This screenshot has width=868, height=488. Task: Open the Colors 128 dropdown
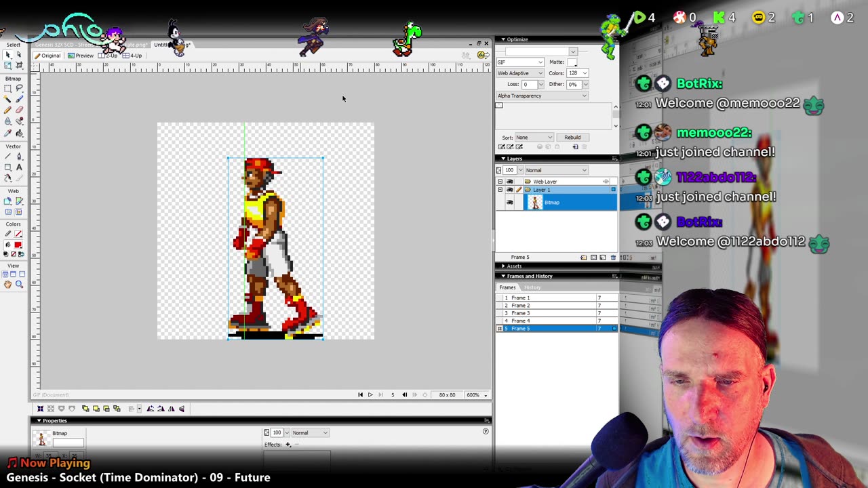pos(578,73)
